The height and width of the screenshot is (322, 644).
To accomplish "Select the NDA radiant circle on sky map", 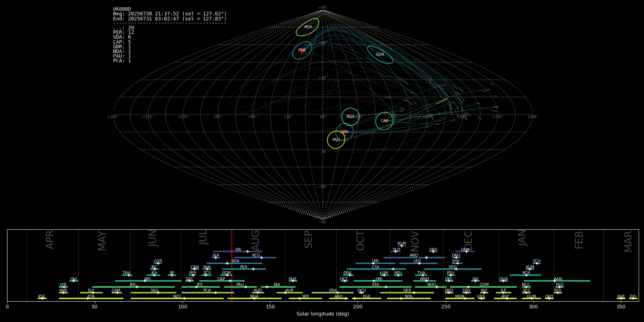I will click(x=351, y=117).
